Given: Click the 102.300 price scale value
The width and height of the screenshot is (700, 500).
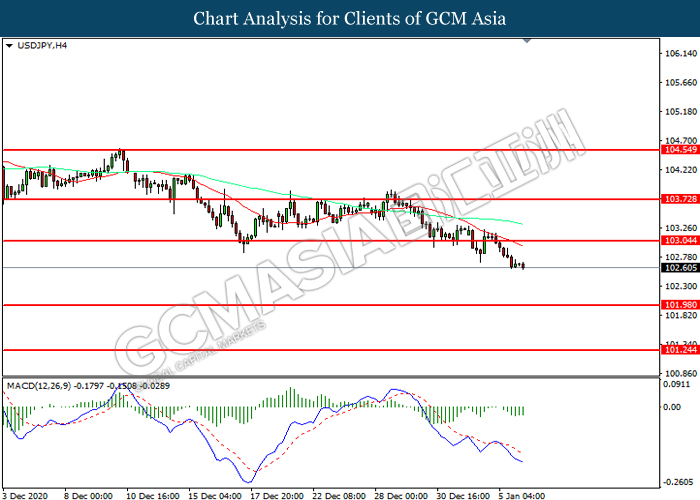Looking at the screenshot, I should tap(681, 286).
